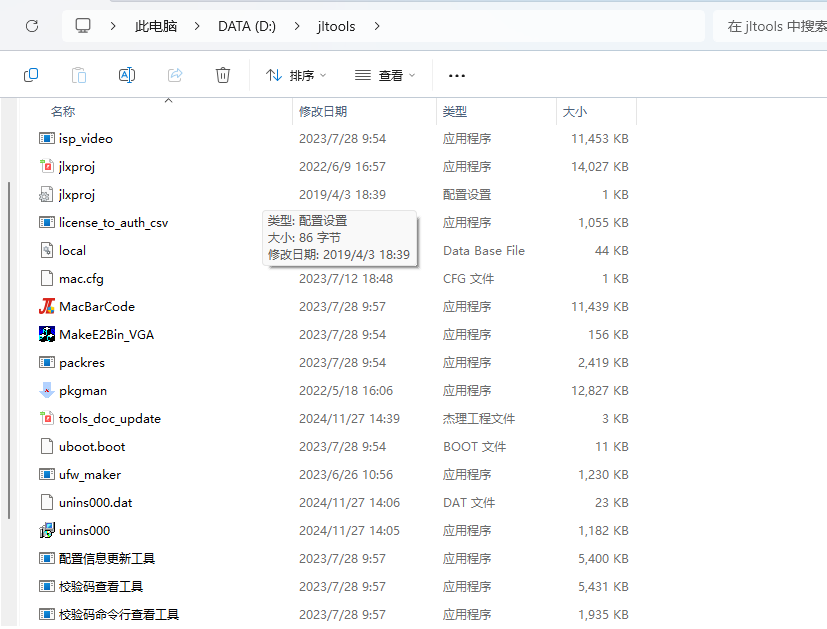Expand the chevron after DATA (D:)

tap(297, 26)
